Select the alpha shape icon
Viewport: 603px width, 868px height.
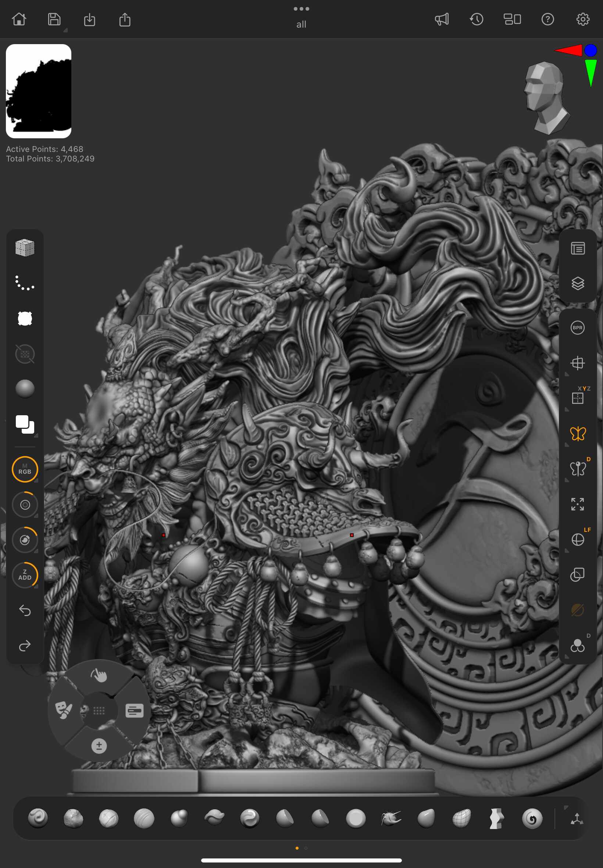click(25, 319)
